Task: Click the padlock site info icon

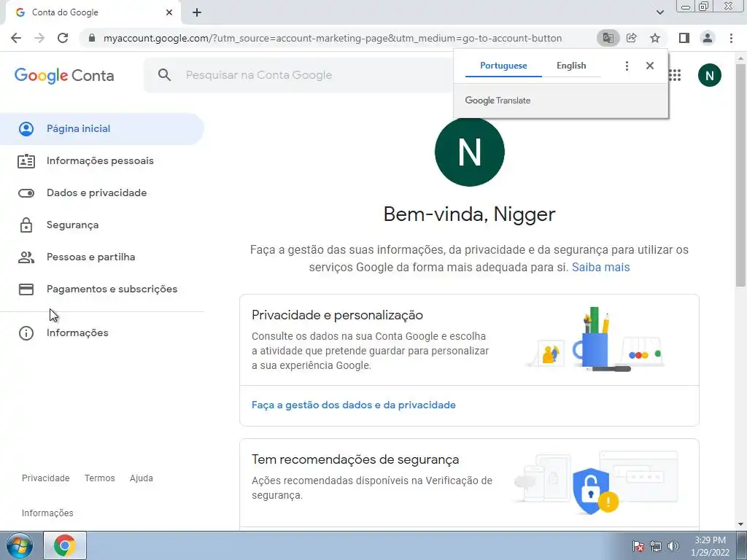Action: 92,38
